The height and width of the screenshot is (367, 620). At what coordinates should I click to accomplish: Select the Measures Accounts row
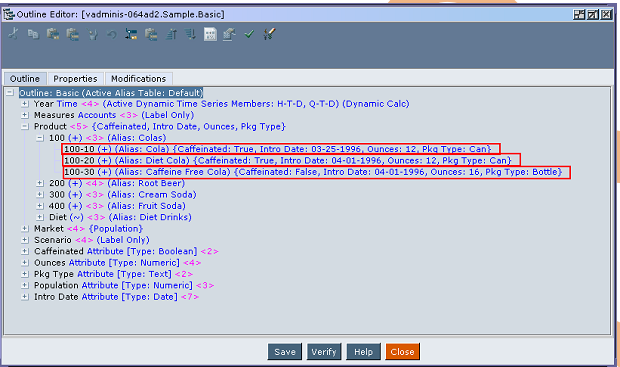[114, 115]
